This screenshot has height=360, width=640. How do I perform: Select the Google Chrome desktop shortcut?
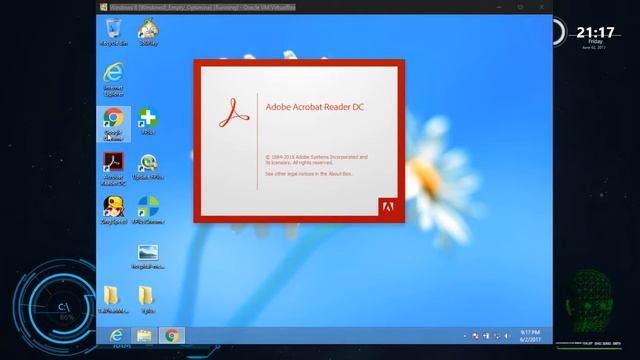coord(113,124)
